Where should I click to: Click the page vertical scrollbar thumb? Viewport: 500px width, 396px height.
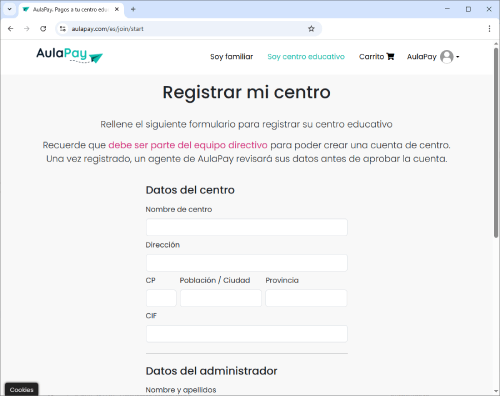[496, 143]
